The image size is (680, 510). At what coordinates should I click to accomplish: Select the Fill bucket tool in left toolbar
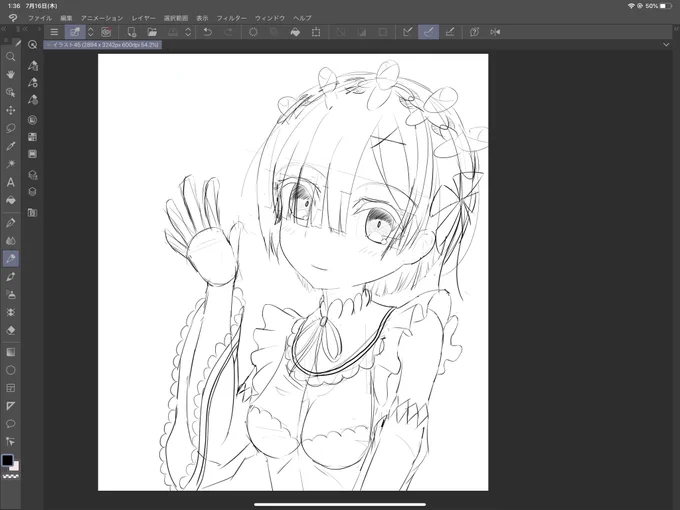[11, 200]
